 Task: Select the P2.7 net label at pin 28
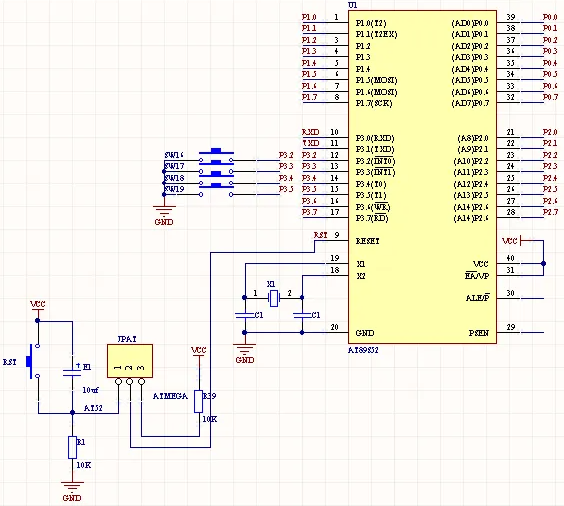click(x=550, y=212)
